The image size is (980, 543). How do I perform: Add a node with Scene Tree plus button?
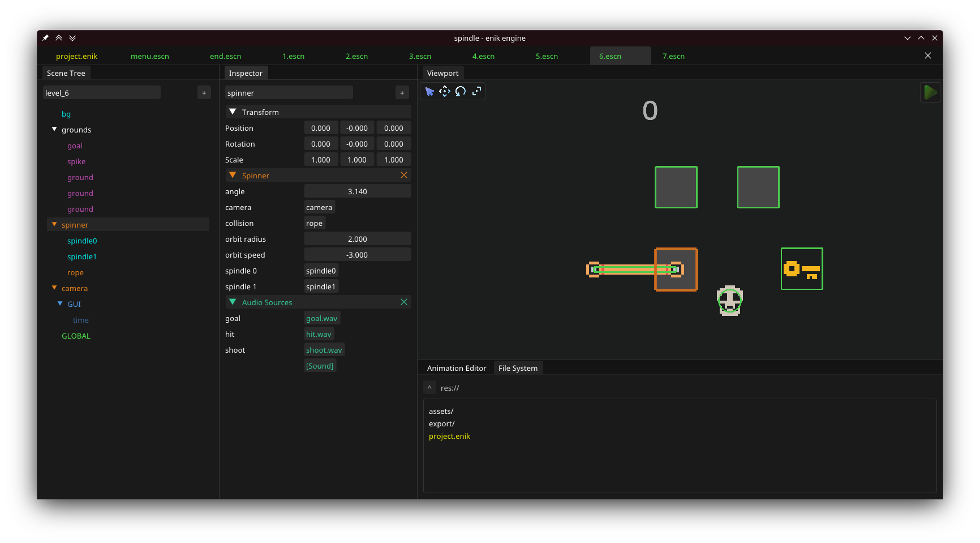[x=204, y=93]
